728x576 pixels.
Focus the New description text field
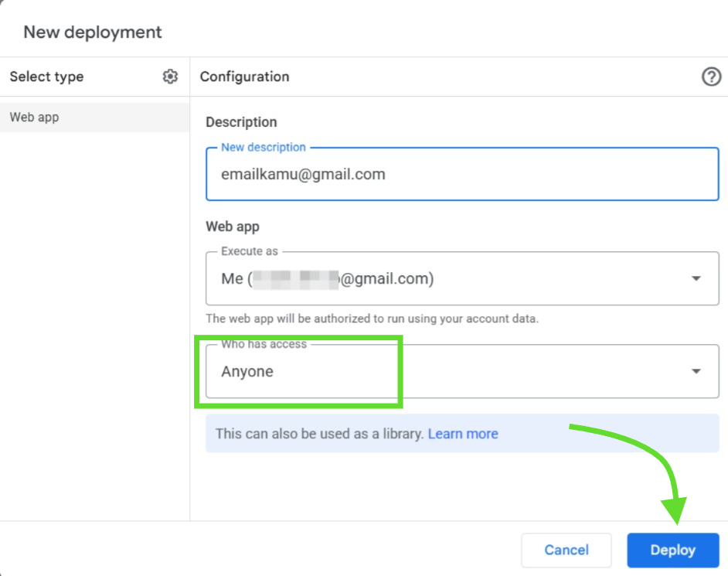(x=462, y=174)
